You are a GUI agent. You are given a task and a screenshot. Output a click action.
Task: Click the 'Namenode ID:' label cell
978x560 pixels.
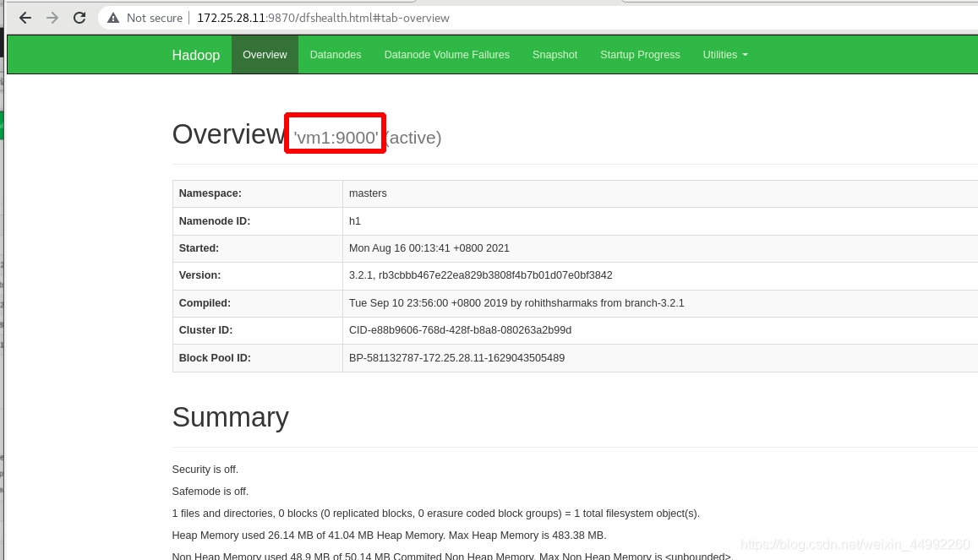coord(258,221)
